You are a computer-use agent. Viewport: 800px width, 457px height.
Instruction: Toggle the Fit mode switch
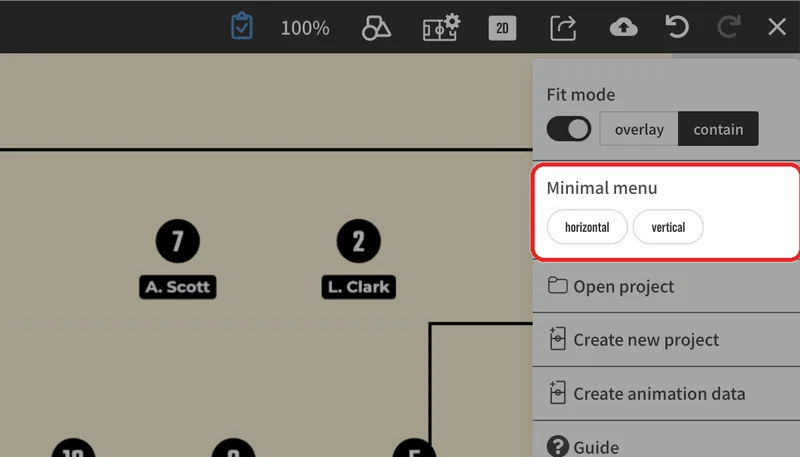tap(568, 129)
